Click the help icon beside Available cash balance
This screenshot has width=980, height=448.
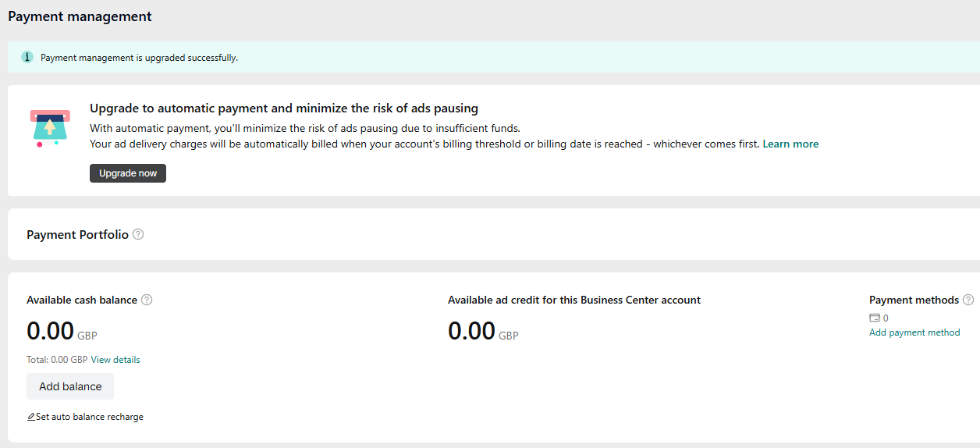coord(147,300)
